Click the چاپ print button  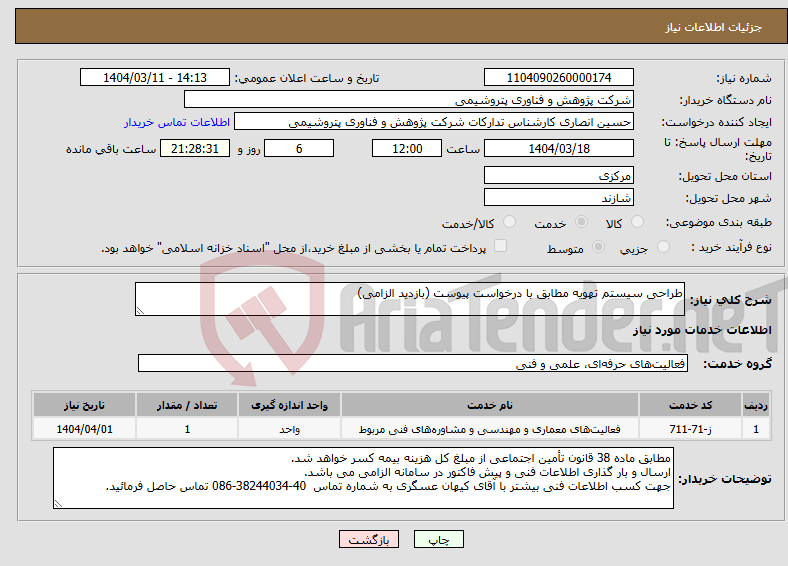tap(439, 539)
